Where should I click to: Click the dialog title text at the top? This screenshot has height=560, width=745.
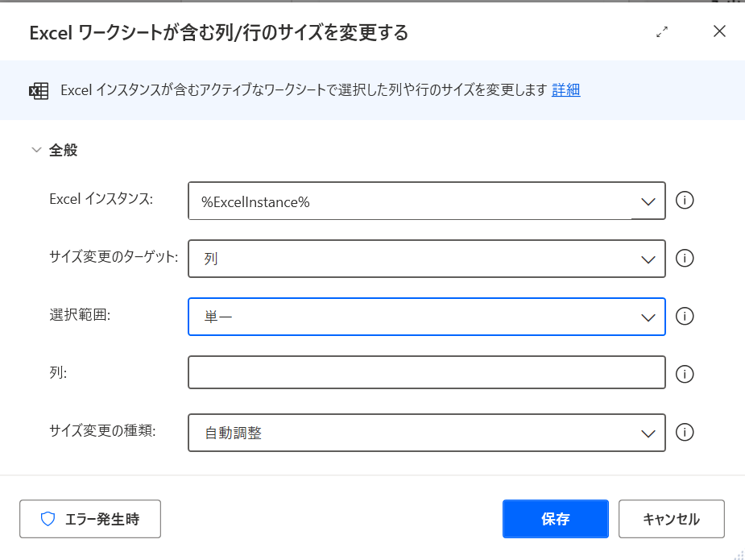coord(218,32)
